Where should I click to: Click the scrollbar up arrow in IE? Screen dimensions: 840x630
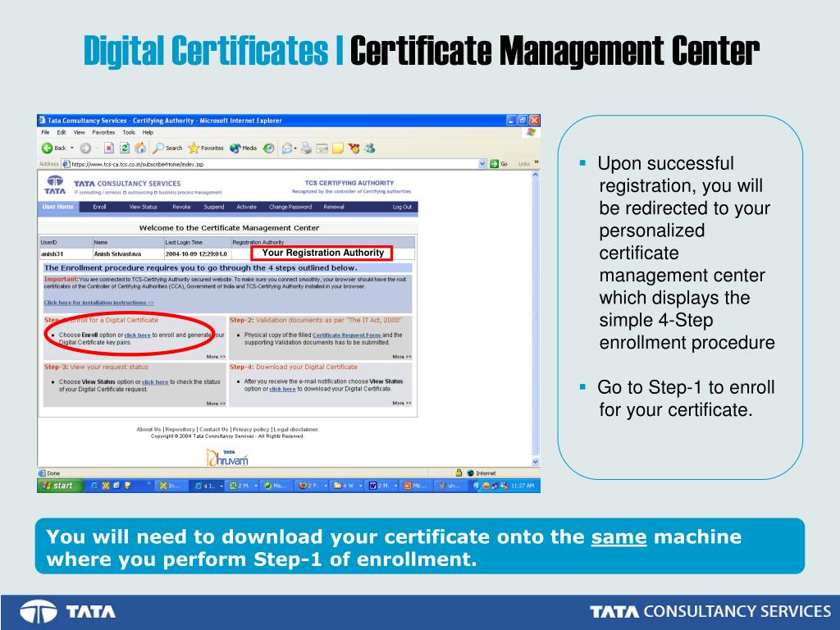coord(535,176)
